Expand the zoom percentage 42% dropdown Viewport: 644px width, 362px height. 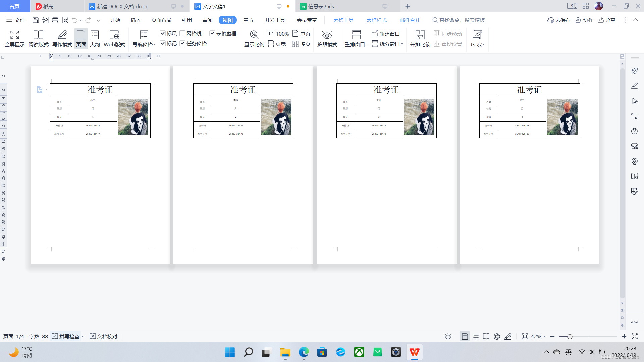pos(544,337)
